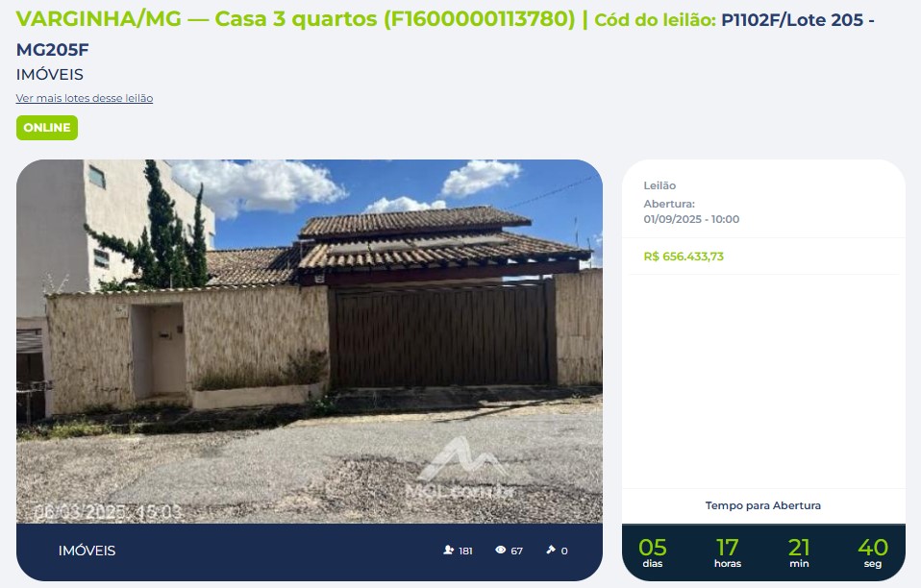Click the IMÓVEIS category heading below title
Image resolution: width=921 pixels, height=588 pixels.
50,75
